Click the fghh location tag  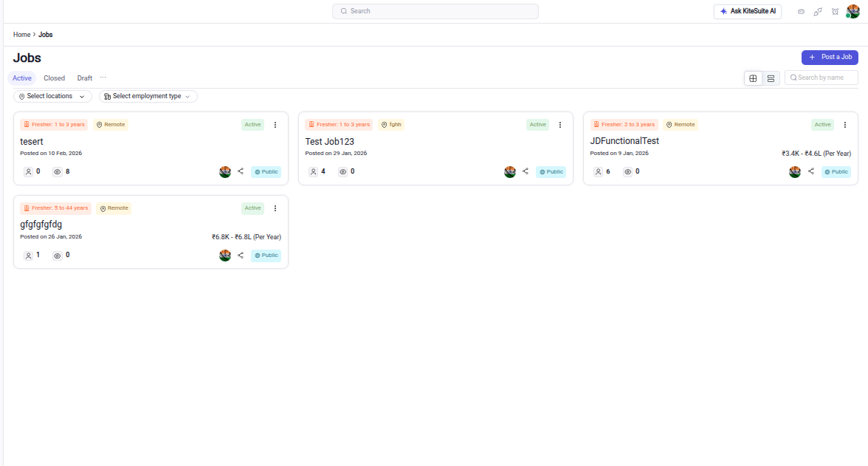pyautogui.click(x=391, y=125)
